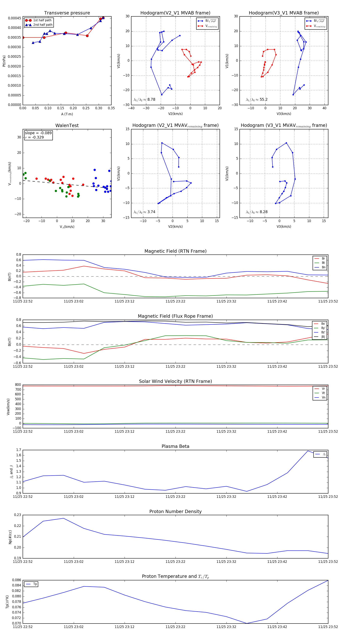Click the 'Br' legend entry
This screenshot has width=351, height=644.
(x=320, y=259)
